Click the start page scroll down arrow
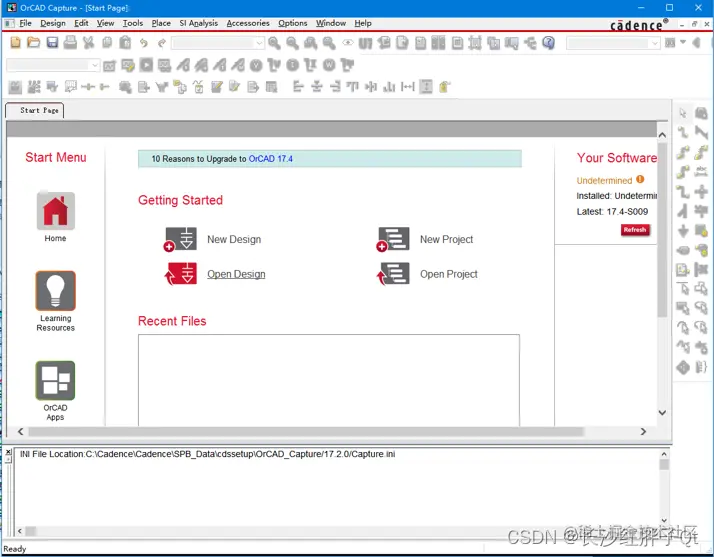Image resolution: width=714 pixels, height=557 pixels. 662,413
